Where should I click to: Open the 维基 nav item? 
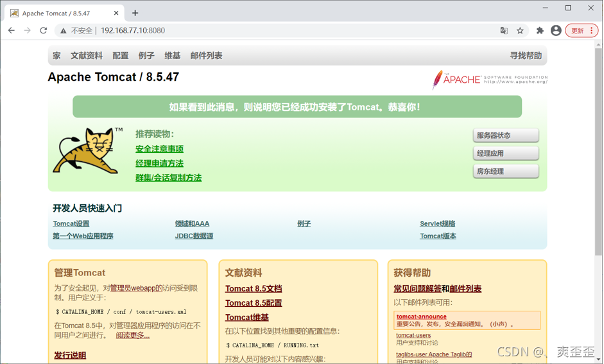click(x=172, y=55)
